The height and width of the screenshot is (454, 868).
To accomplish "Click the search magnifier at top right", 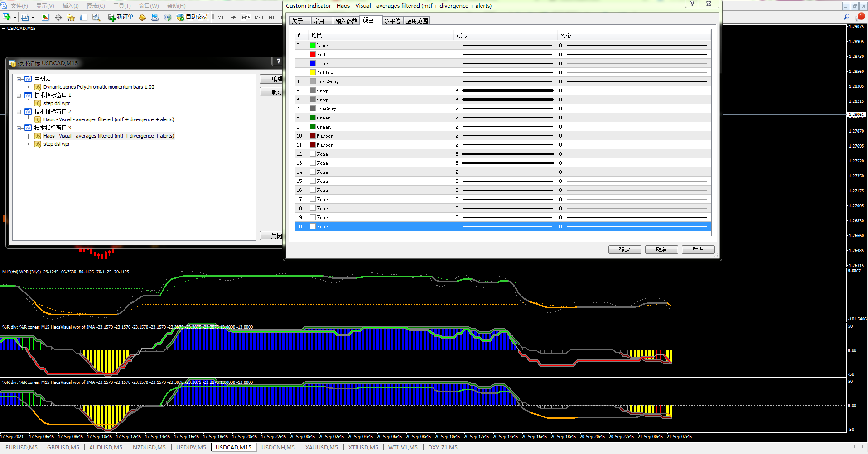I will point(846,17).
